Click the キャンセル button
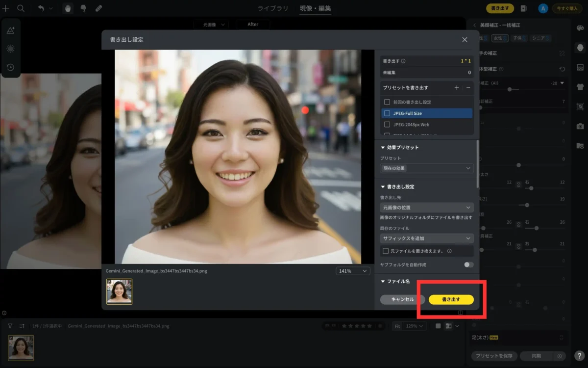Image resolution: width=588 pixels, height=368 pixels. click(x=402, y=299)
